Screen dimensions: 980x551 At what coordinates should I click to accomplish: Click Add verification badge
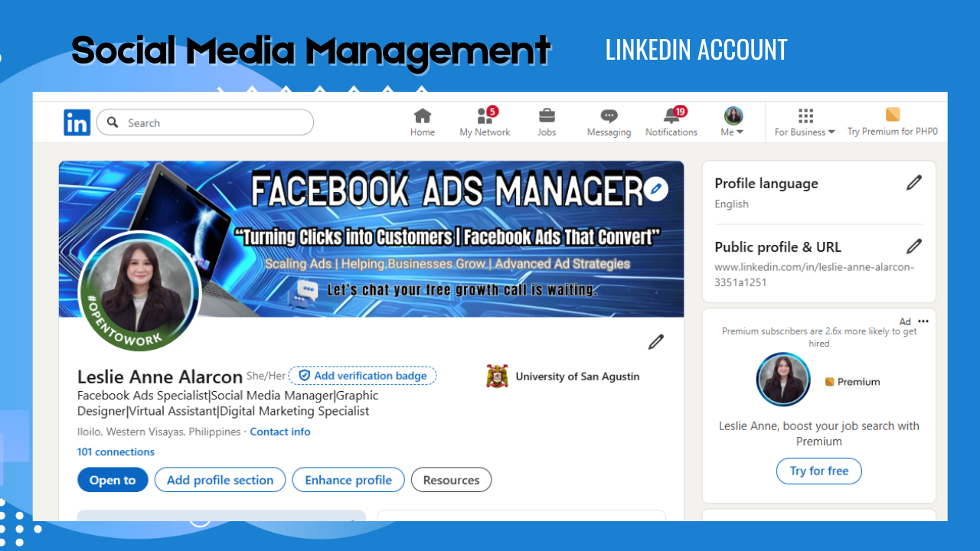362,376
